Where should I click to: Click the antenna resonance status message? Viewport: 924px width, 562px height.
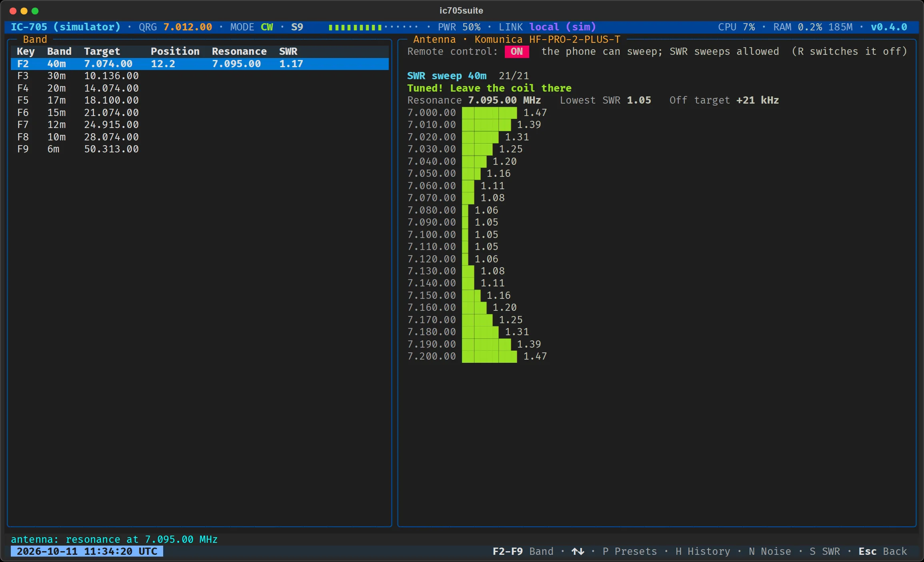(x=114, y=540)
